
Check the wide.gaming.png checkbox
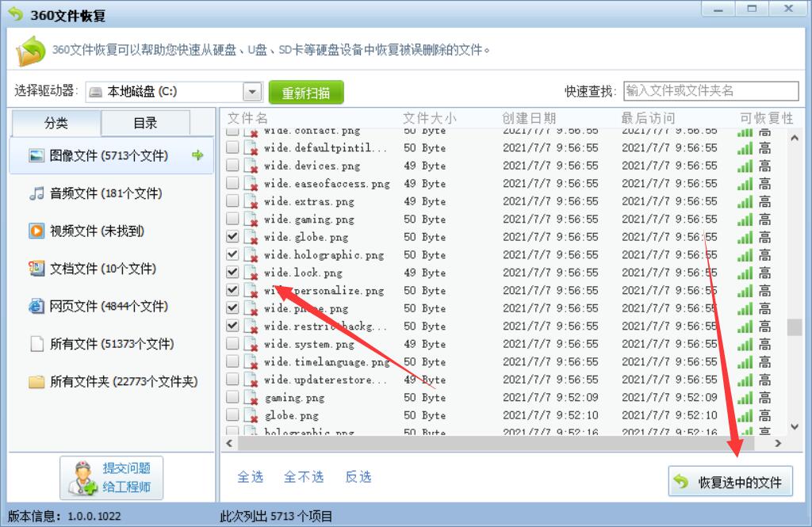[x=232, y=219]
